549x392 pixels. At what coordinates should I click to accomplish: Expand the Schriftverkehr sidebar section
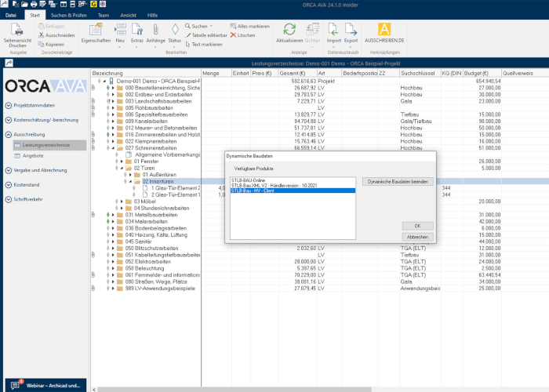pos(24,199)
